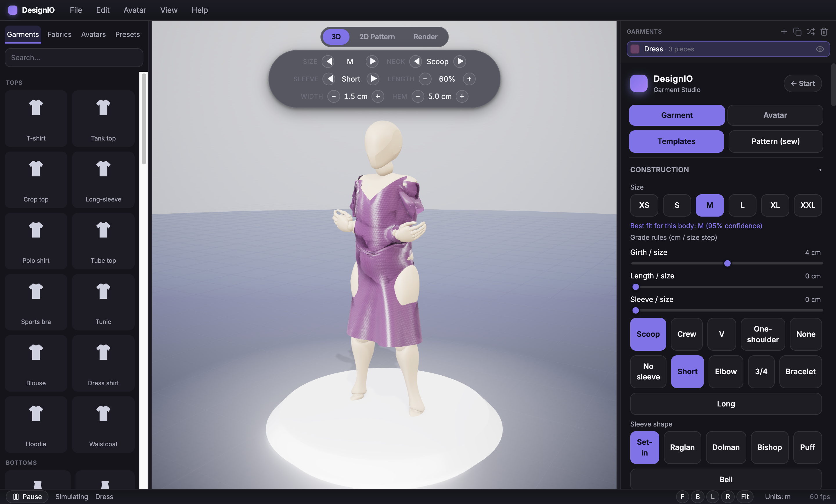Set sleeve length to Elbow
This screenshot has width=836, height=504.
click(x=726, y=372)
